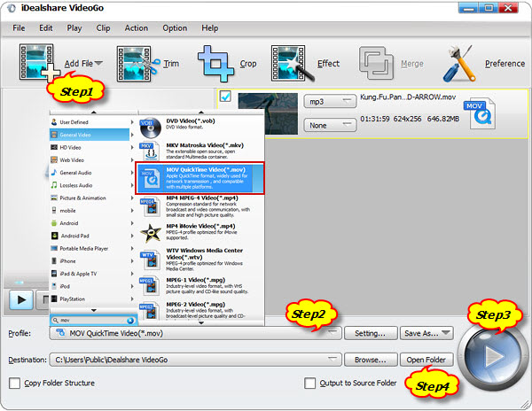
Task: Select PlayStation category
Action: [x=90, y=299]
